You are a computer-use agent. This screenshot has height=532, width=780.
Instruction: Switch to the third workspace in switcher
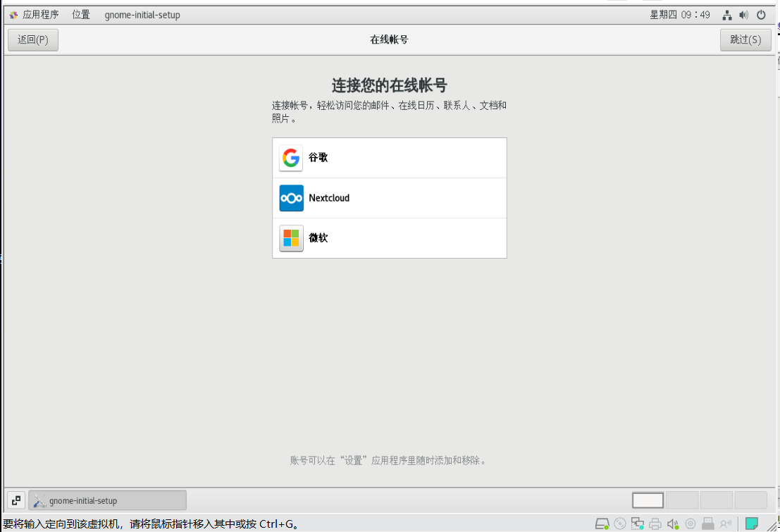(x=717, y=500)
